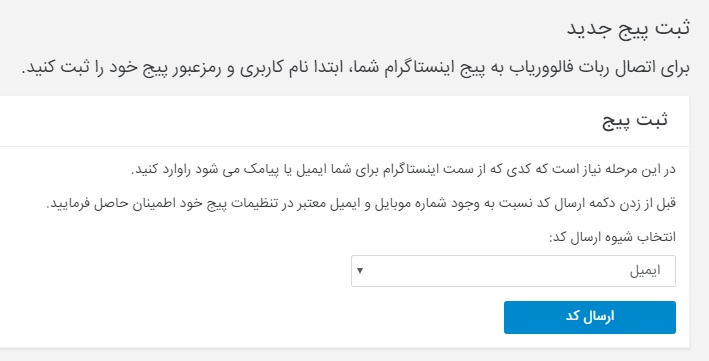Click the paragraph starting with در این مرحله
709x361 pixels.
coord(403,170)
